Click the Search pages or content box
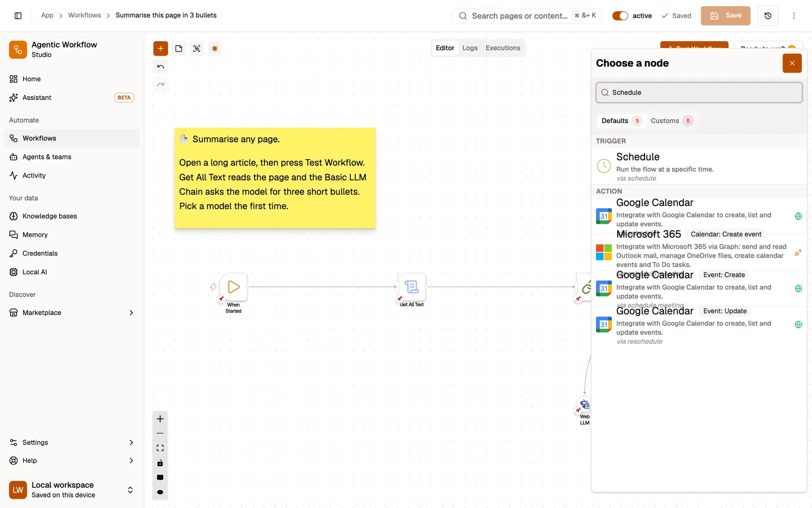This screenshot has width=812, height=508. coord(527,15)
